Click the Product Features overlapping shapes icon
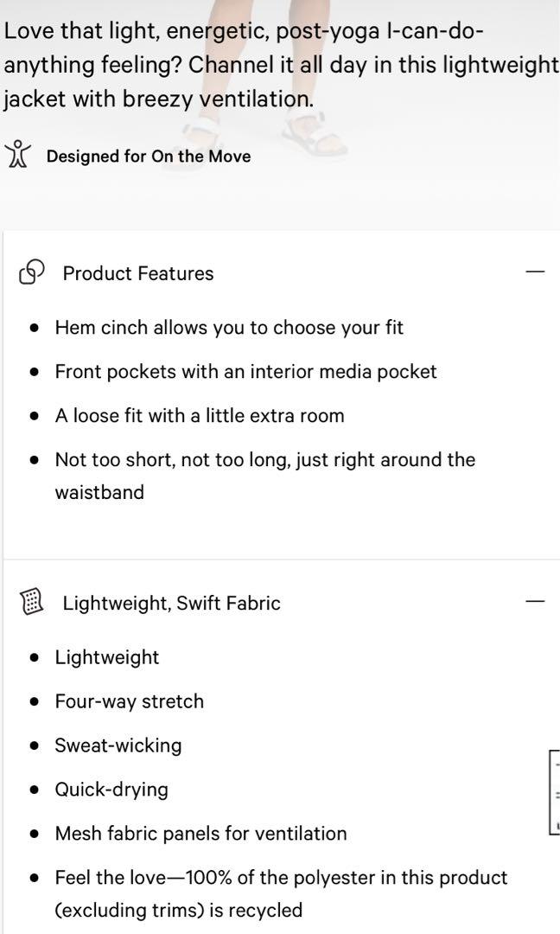The height and width of the screenshot is (934, 560). point(31,272)
